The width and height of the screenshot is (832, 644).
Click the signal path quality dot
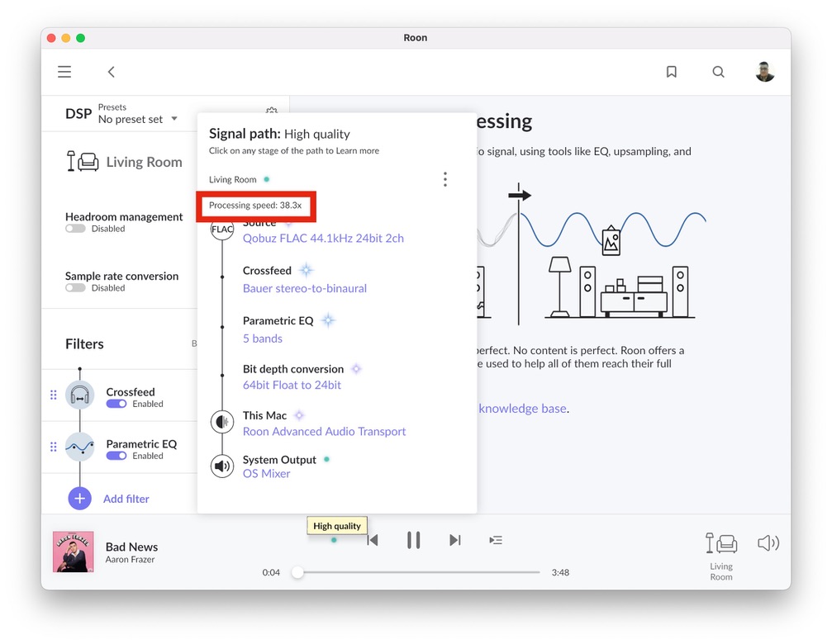click(x=334, y=540)
